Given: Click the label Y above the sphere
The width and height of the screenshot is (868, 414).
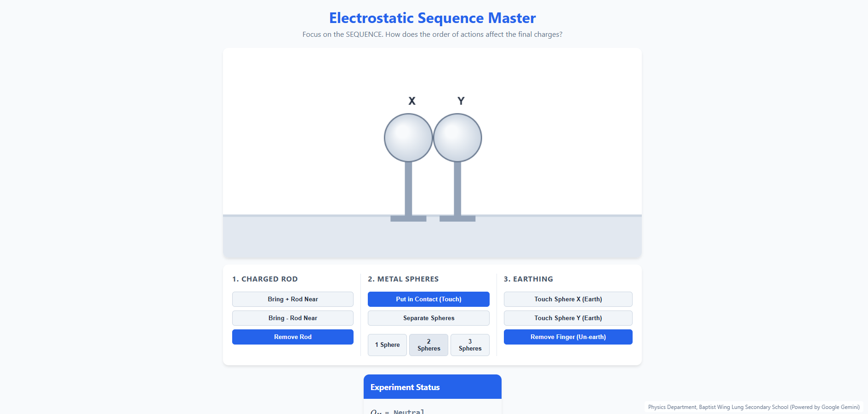Looking at the screenshot, I should pyautogui.click(x=461, y=101).
